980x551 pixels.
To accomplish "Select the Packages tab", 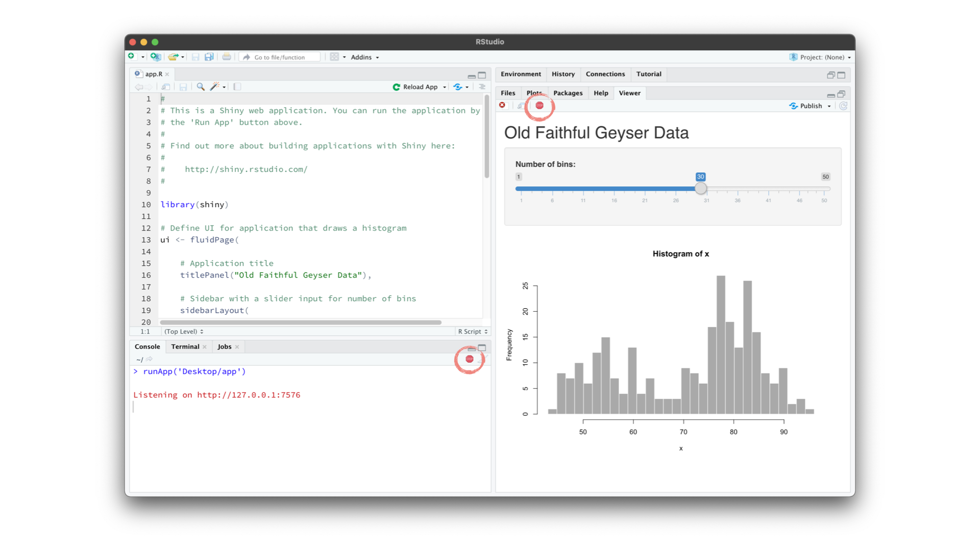I will [x=568, y=93].
